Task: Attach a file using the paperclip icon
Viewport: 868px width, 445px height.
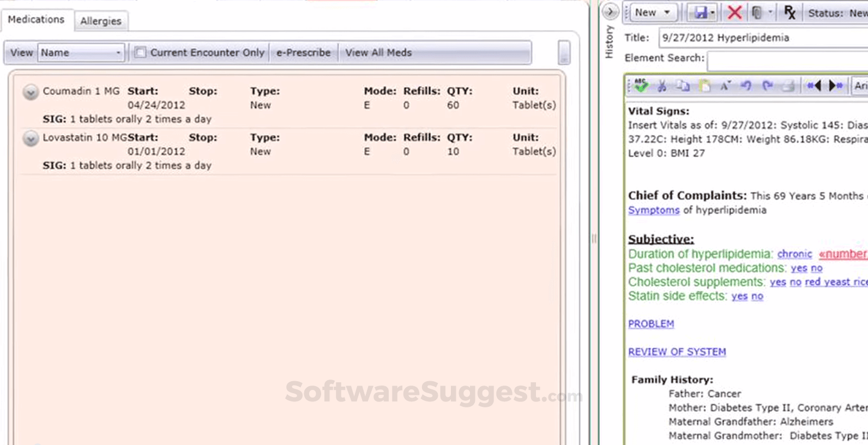Action: 757,13
